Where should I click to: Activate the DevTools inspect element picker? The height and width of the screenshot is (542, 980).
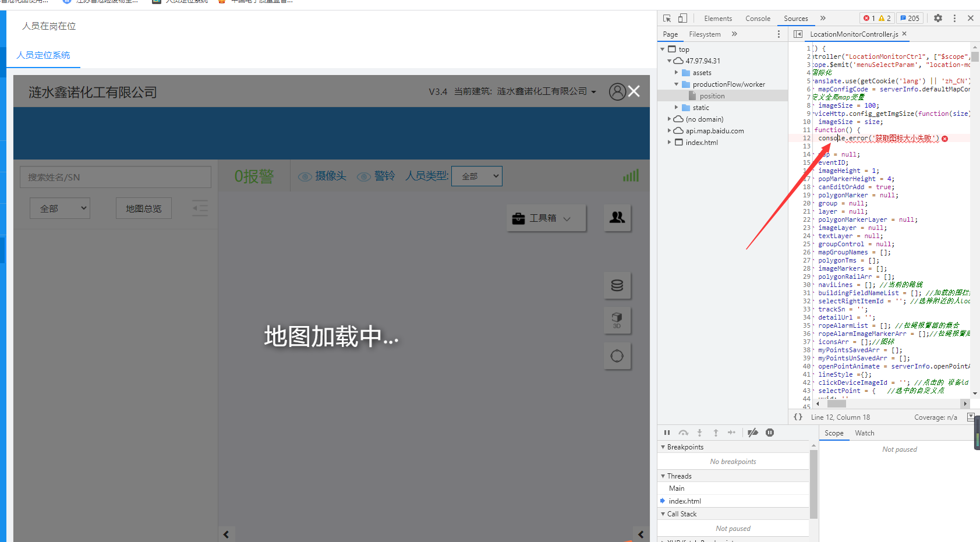pos(667,18)
